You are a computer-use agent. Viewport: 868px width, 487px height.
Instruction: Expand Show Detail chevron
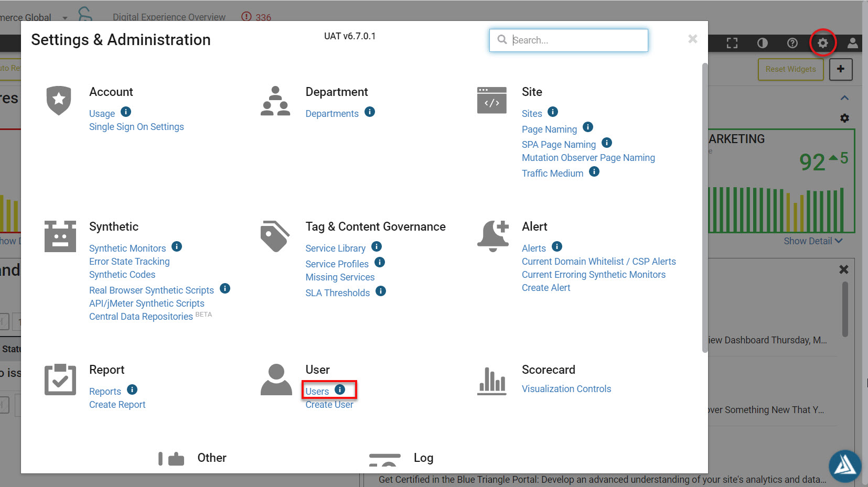point(839,241)
